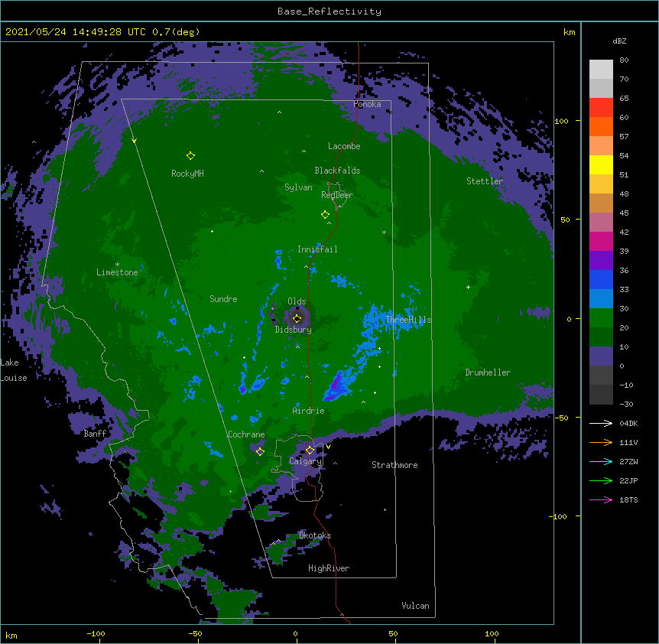
Task: Click the Limestone label on map
Action: pos(117,272)
